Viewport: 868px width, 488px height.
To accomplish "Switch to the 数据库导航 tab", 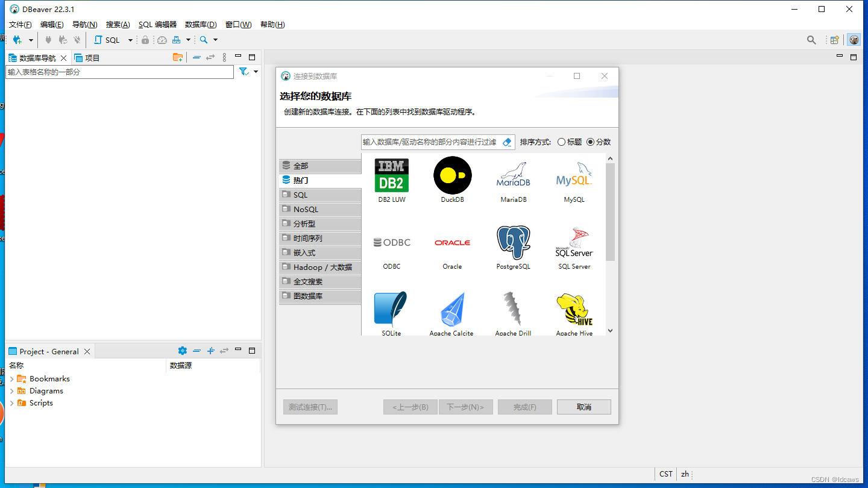I will 37,58.
